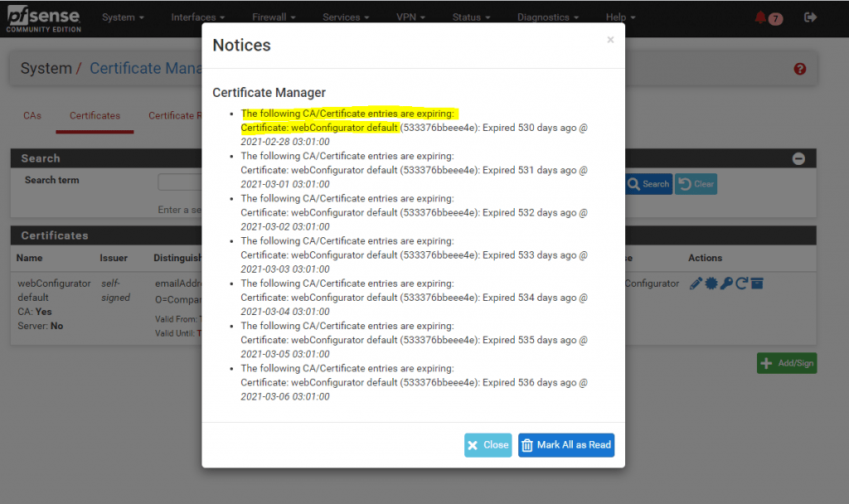Expand the Status dropdown
The height and width of the screenshot is (504, 849).
tap(472, 17)
